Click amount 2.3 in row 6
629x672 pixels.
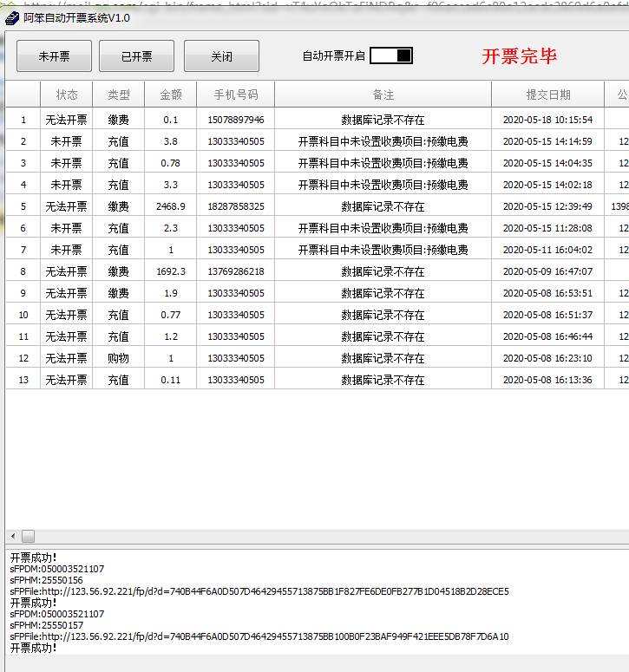click(x=171, y=228)
